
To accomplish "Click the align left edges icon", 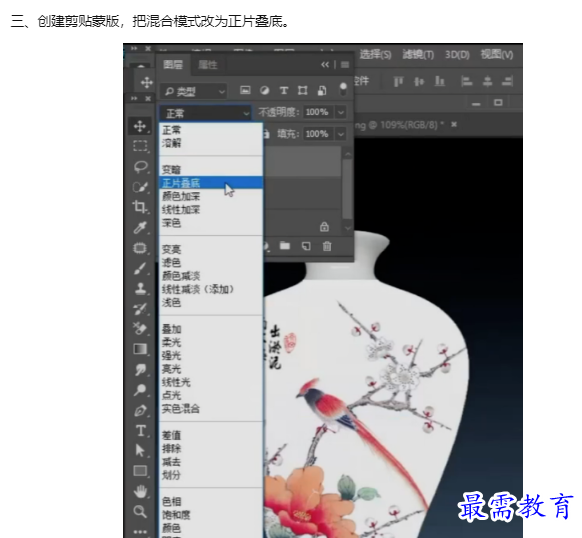I will coord(467,81).
